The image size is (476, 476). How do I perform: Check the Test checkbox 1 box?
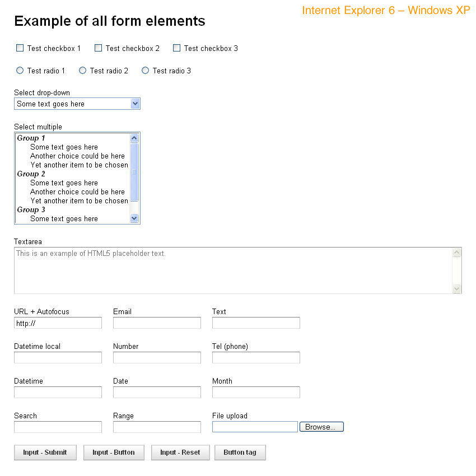(x=20, y=48)
